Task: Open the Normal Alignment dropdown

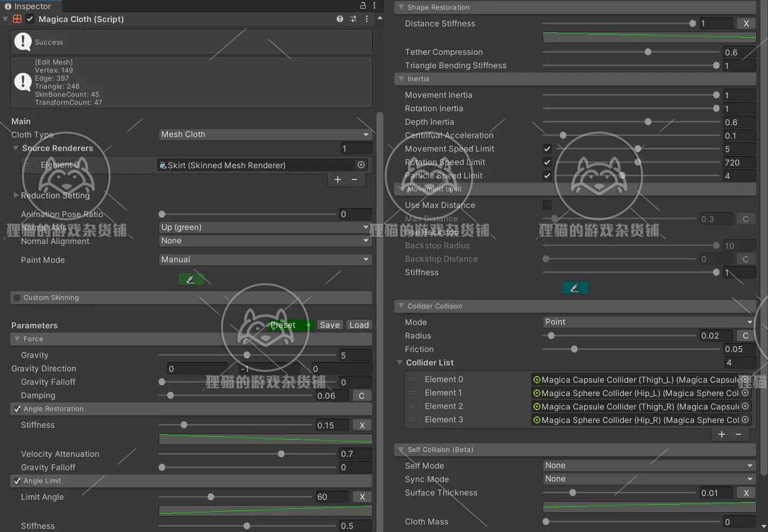Action: (x=265, y=241)
